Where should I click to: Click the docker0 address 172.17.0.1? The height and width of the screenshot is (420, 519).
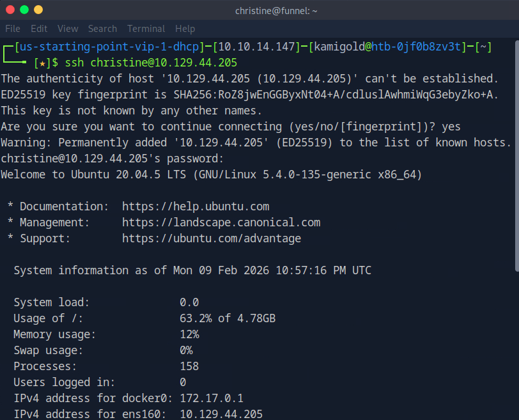(212, 398)
